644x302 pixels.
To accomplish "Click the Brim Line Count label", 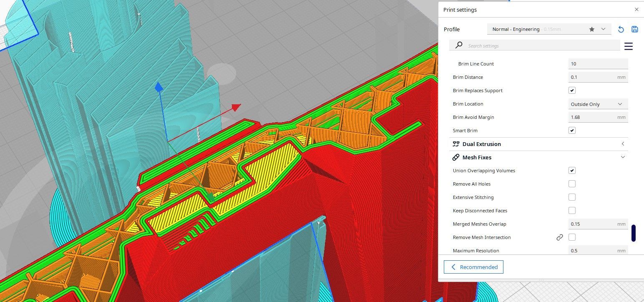I will [476, 64].
